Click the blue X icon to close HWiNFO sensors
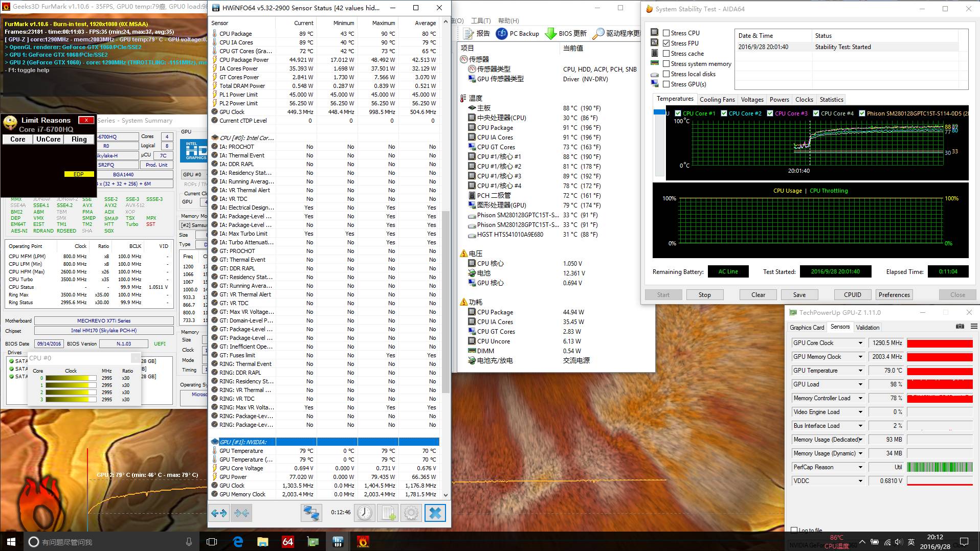 click(435, 513)
